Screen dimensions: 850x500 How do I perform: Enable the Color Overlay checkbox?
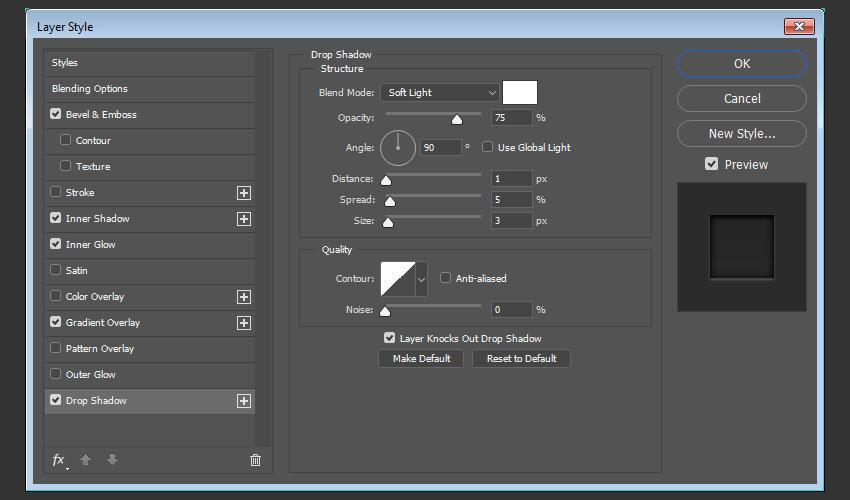point(55,296)
